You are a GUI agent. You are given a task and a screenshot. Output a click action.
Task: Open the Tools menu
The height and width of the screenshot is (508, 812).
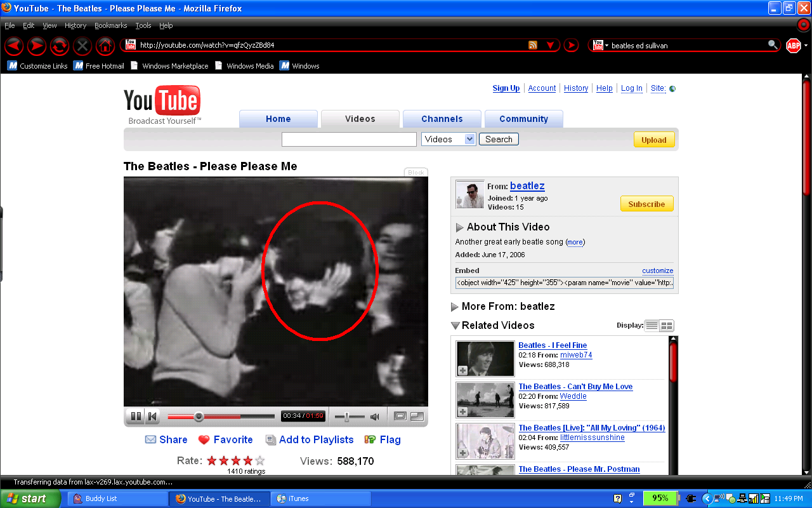point(143,25)
